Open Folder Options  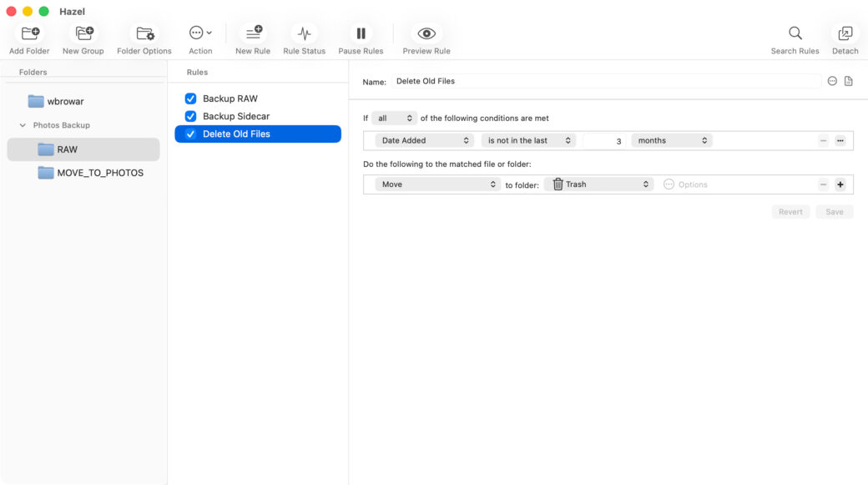tap(144, 33)
